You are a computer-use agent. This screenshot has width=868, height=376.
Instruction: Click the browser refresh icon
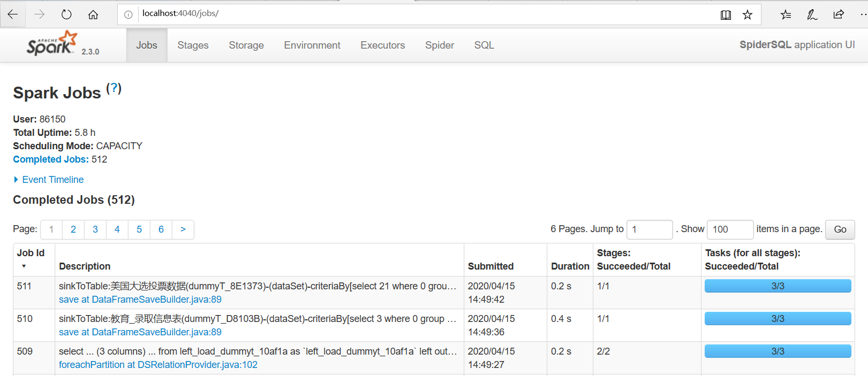66,14
